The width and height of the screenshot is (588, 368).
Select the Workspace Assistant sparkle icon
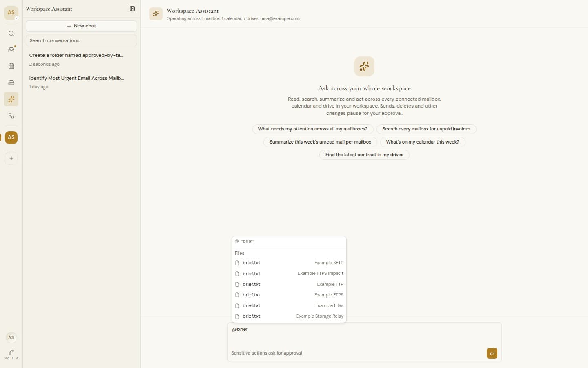(x=11, y=99)
